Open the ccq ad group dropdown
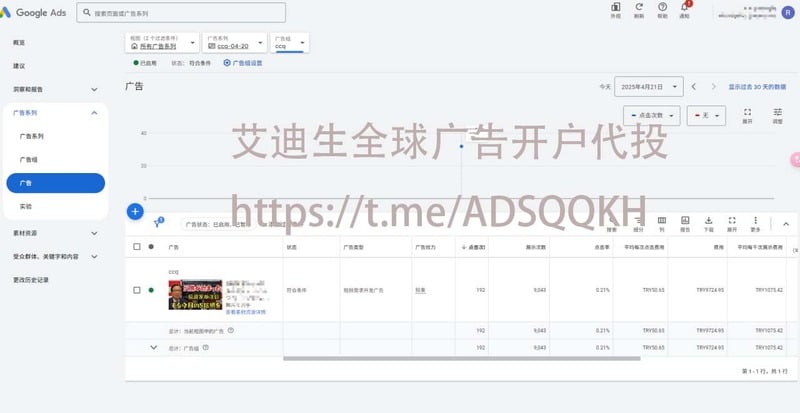The height and width of the screenshot is (413, 800). point(290,43)
